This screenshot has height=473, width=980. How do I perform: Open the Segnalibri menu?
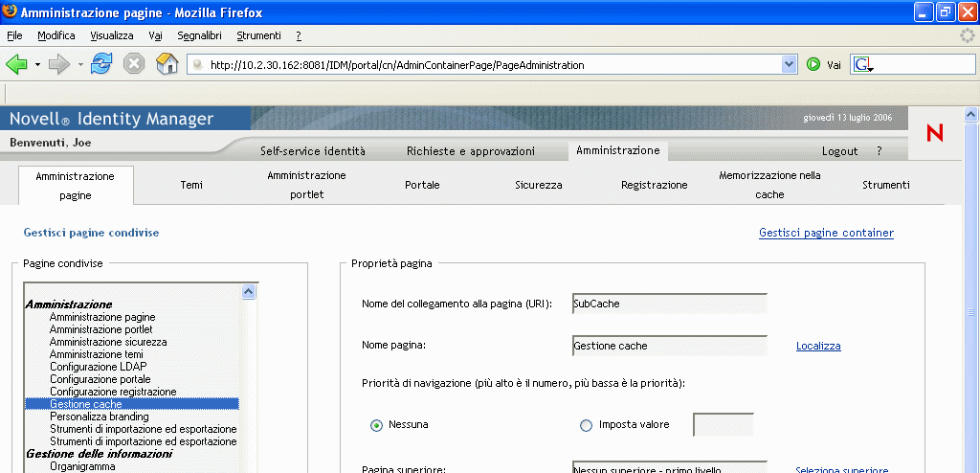pyautogui.click(x=199, y=35)
